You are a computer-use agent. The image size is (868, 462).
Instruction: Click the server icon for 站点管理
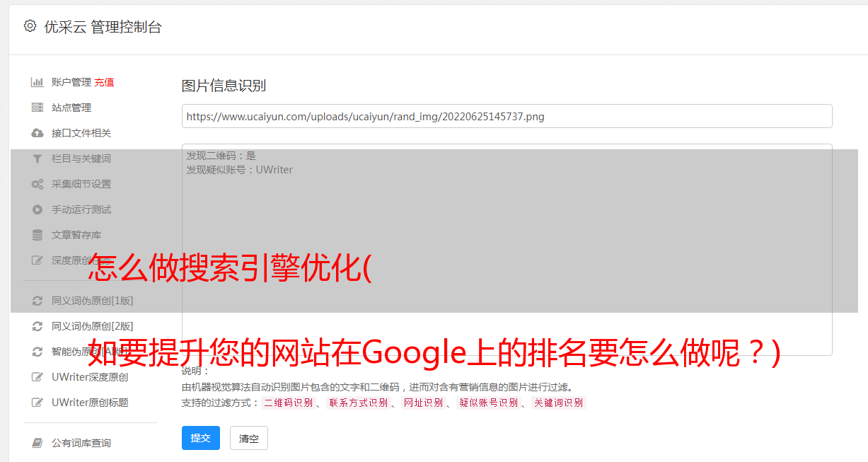click(37, 108)
